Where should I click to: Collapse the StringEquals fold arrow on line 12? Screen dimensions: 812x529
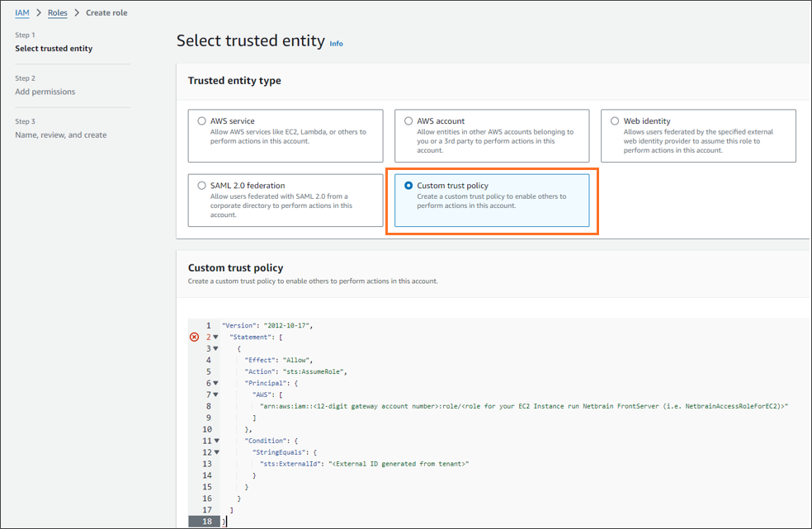pyautogui.click(x=216, y=452)
